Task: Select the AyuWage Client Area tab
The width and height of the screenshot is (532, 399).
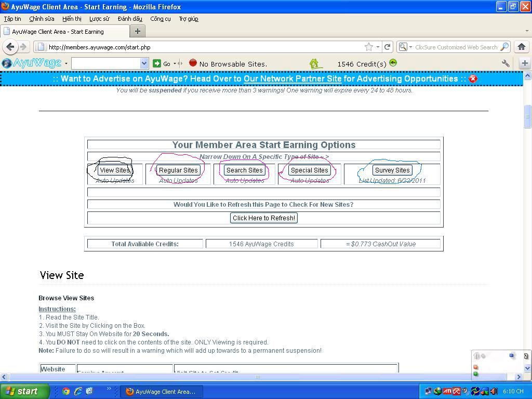Action: (65, 32)
